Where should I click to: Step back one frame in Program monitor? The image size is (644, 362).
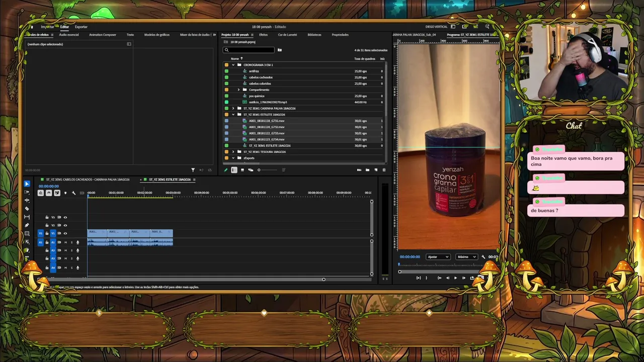pyautogui.click(x=447, y=278)
